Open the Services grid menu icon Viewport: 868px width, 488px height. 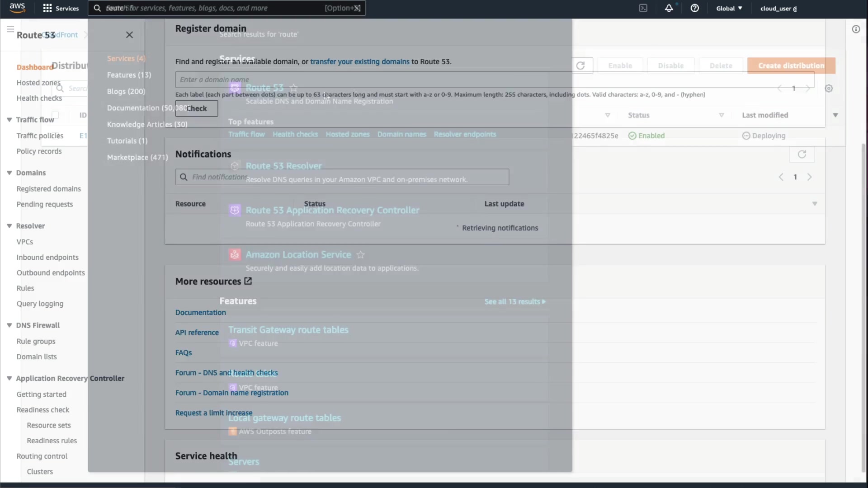pos(47,8)
